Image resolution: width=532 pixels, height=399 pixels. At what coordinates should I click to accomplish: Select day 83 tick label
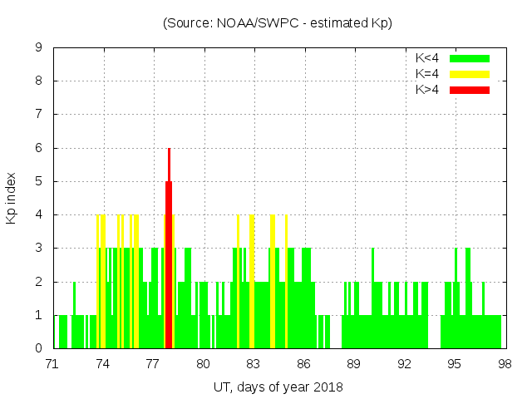click(254, 364)
